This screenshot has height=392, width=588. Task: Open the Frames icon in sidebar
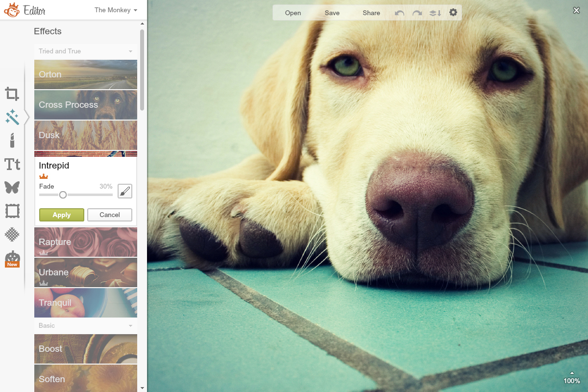[12, 211]
